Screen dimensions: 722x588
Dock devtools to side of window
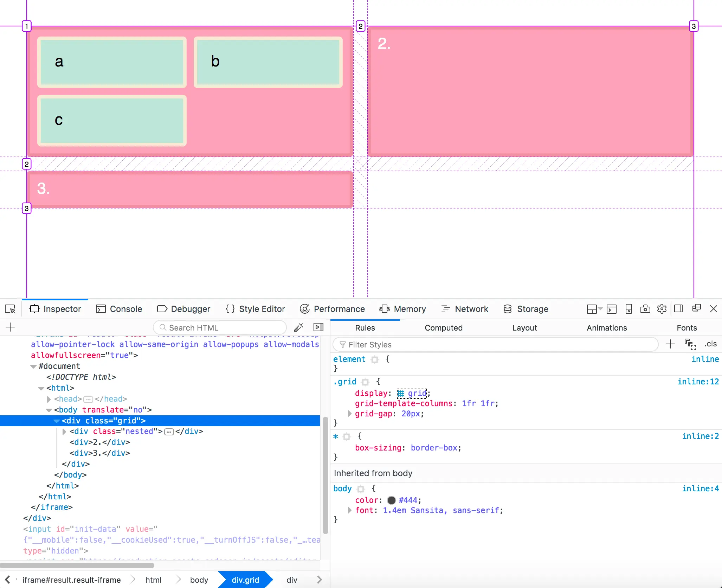tap(678, 309)
